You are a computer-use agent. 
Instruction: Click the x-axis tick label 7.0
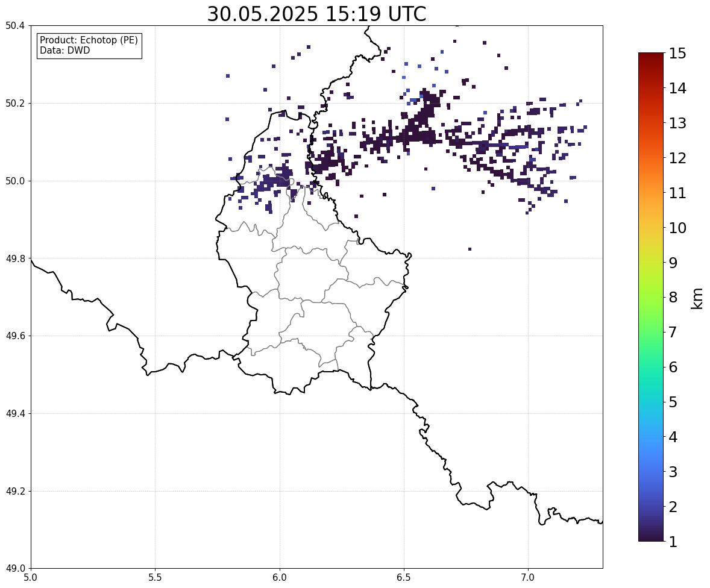coord(528,578)
